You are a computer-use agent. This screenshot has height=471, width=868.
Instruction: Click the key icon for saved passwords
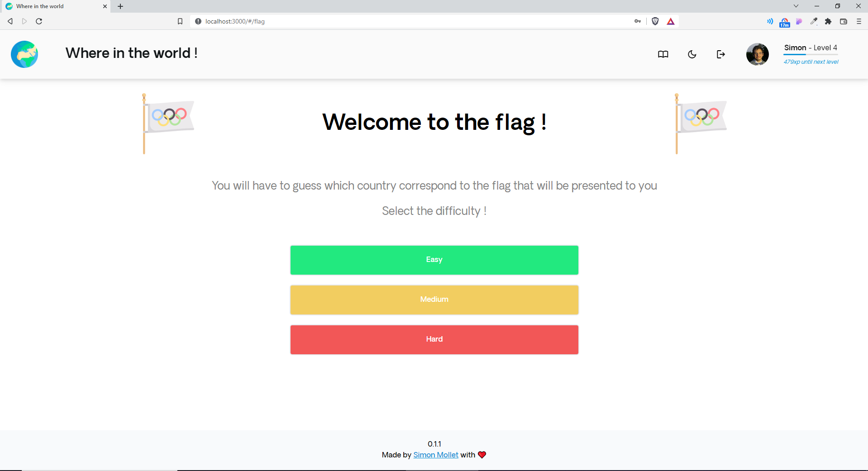[x=637, y=21]
